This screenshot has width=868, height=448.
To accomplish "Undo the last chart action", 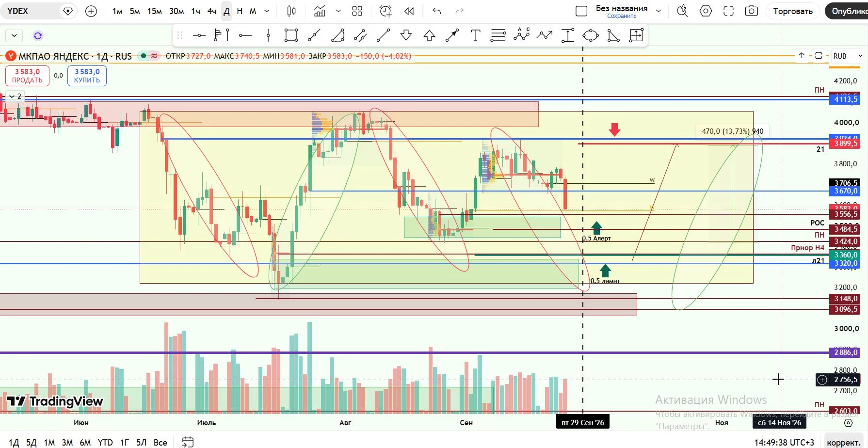I will [x=437, y=11].
